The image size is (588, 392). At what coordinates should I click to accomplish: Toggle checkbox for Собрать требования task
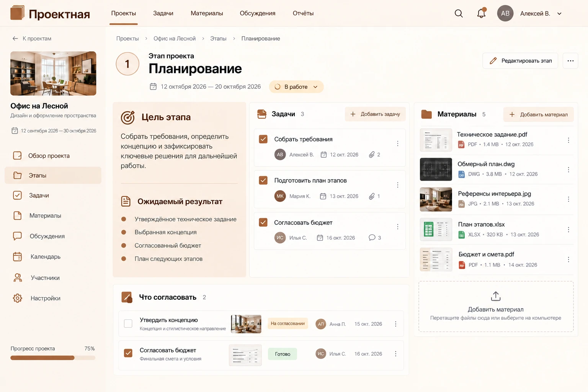263,139
